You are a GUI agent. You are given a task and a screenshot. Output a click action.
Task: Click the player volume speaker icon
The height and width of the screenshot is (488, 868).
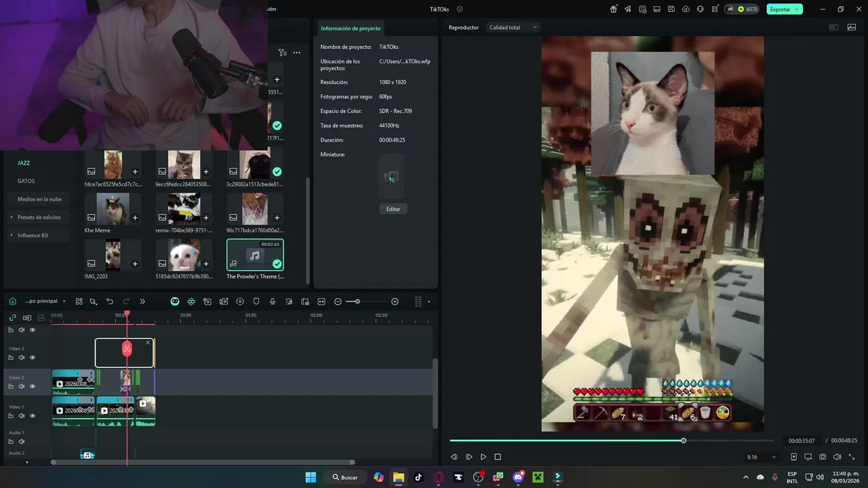coord(837,457)
